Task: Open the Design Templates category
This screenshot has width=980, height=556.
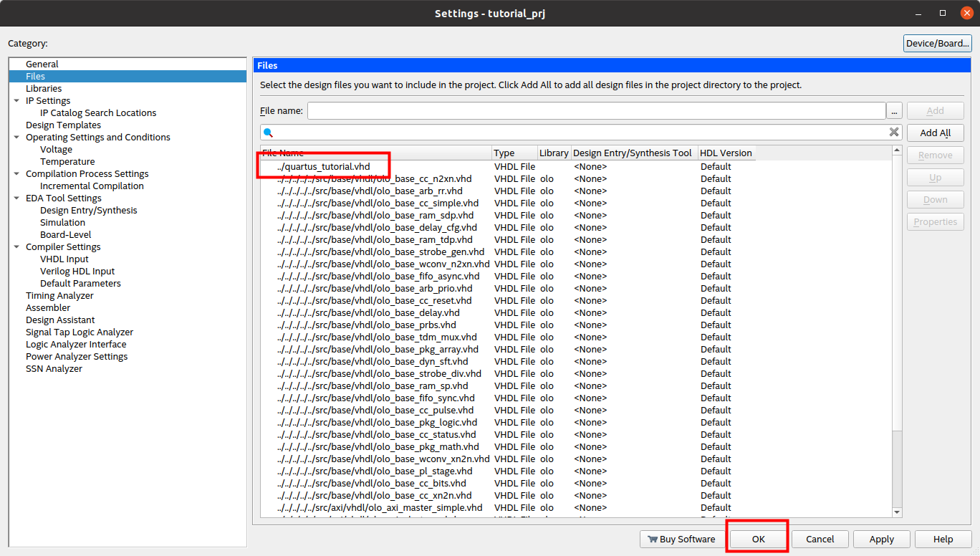Action: [63, 125]
